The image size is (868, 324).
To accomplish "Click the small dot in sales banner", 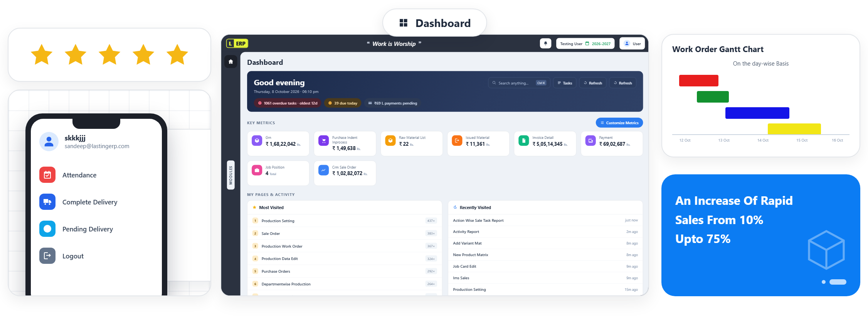I will pyautogui.click(x=824, y=282).
